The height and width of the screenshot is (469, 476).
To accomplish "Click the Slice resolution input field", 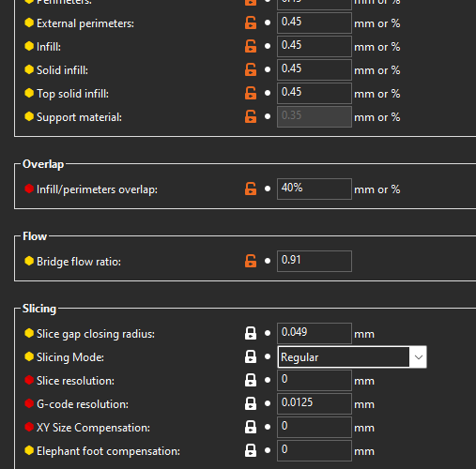I will click(x=315, y=381).
